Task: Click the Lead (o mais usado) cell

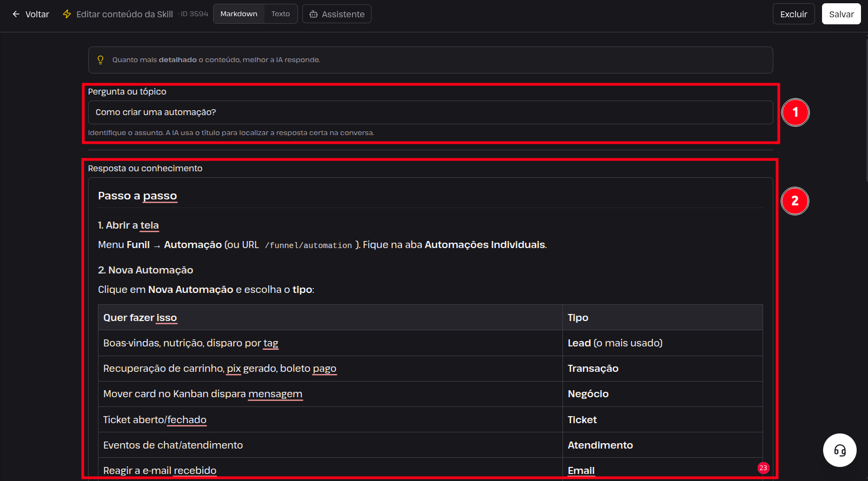Action: coord(662,343)
